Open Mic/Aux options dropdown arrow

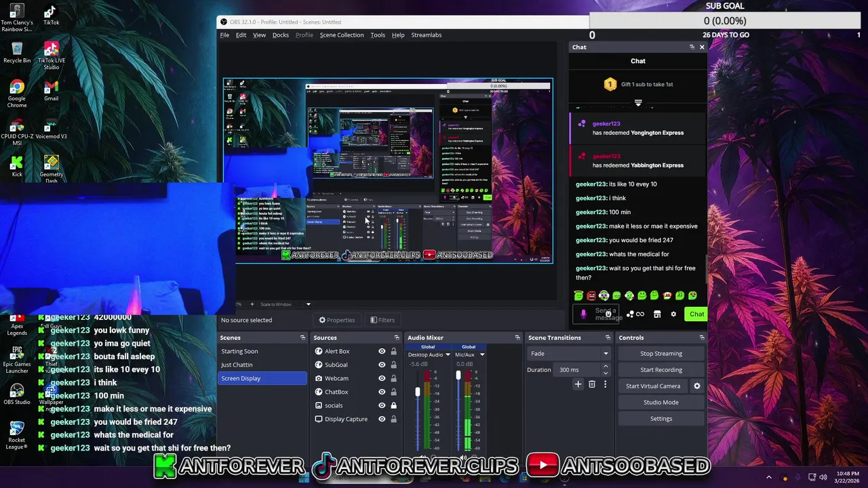(x=482, y=354)
